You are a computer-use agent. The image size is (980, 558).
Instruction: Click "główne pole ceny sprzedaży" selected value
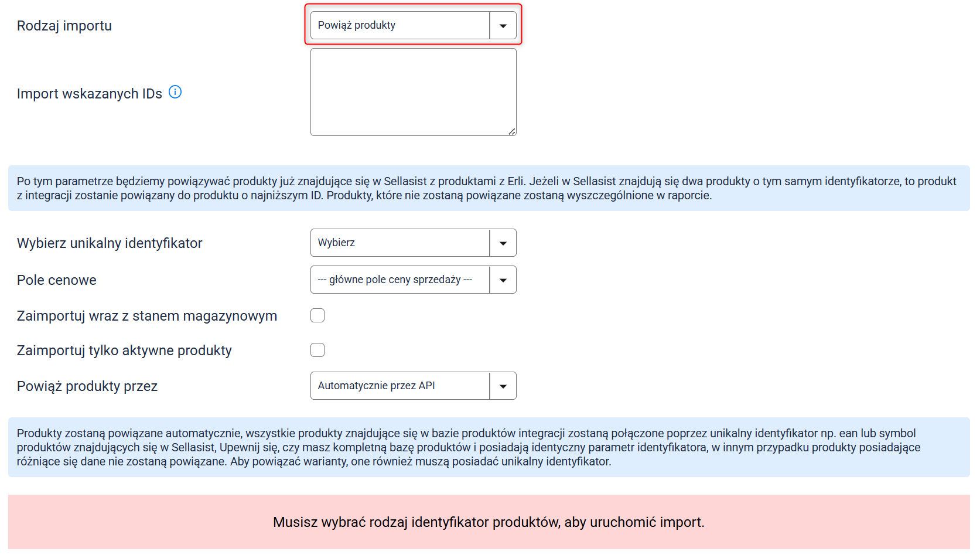tap(395, 280)
